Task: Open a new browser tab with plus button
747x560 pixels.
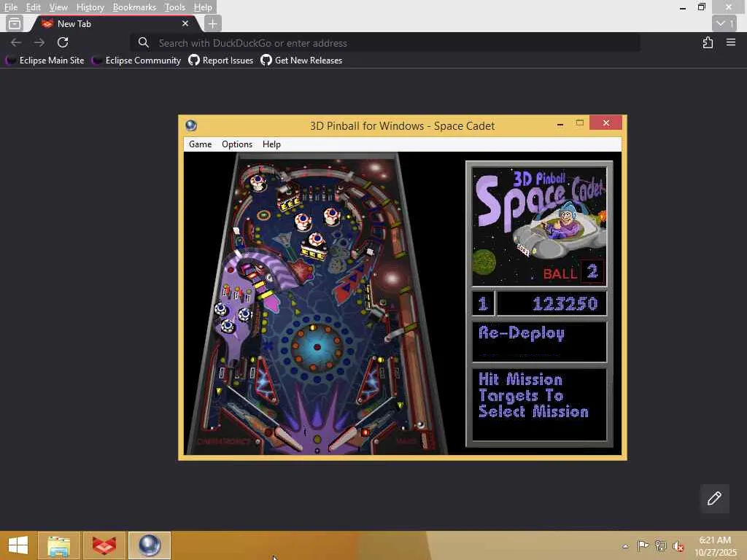Action: point(212,23)
